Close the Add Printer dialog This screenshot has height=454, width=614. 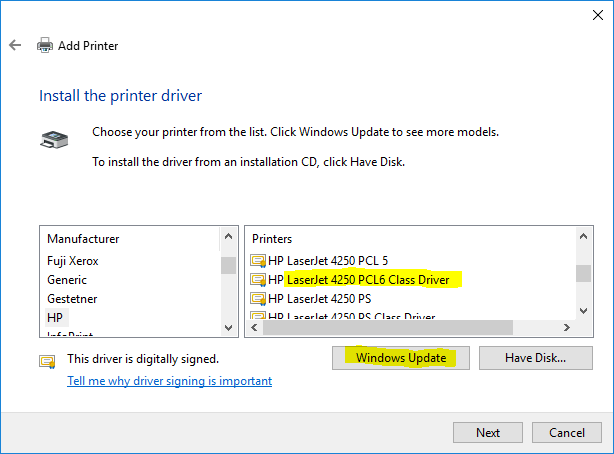(x=591, y=12)
